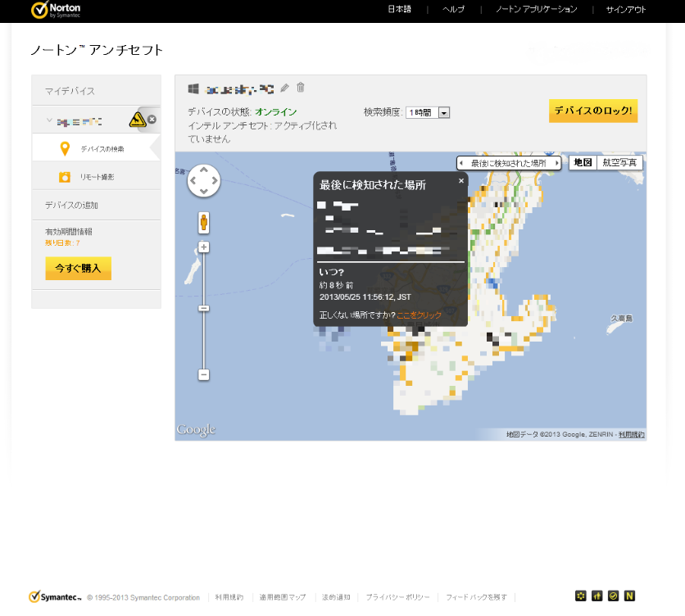Click the pencil icon to rename device
685x616 pixels.
coord(284,88)
